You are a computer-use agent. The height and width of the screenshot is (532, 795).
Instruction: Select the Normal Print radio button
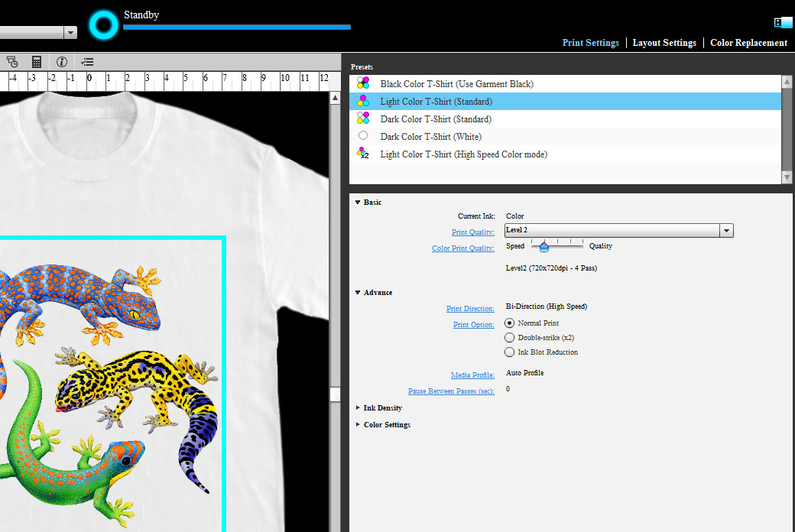(510, 323)
